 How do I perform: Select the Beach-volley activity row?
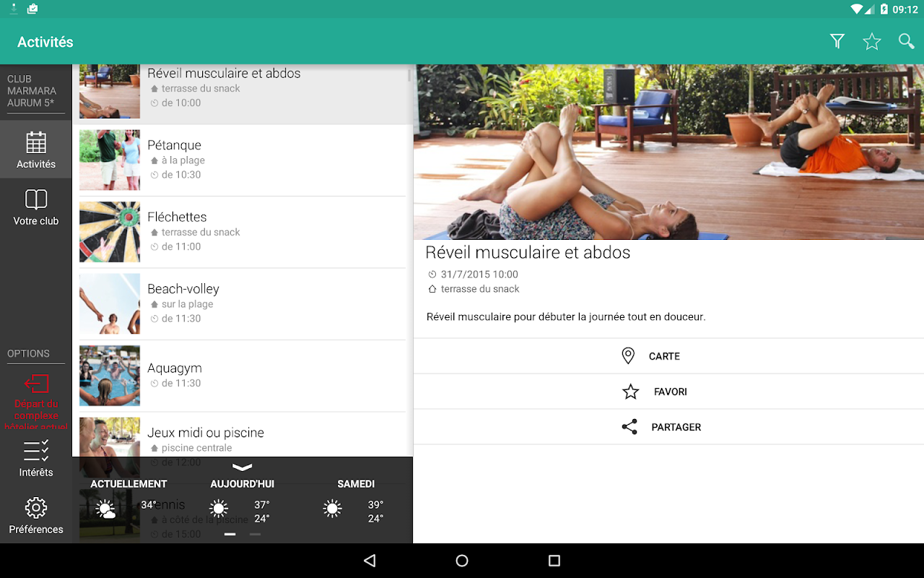point(243,304)
